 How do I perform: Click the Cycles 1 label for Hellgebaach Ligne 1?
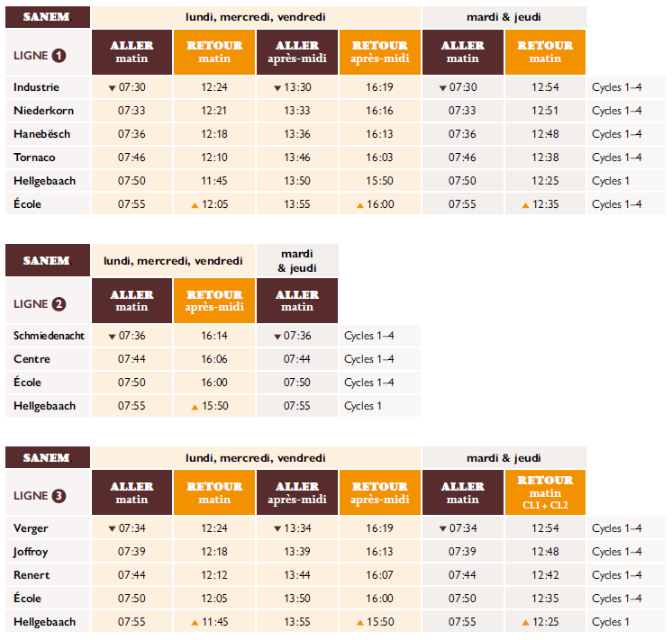coord(610,181)
